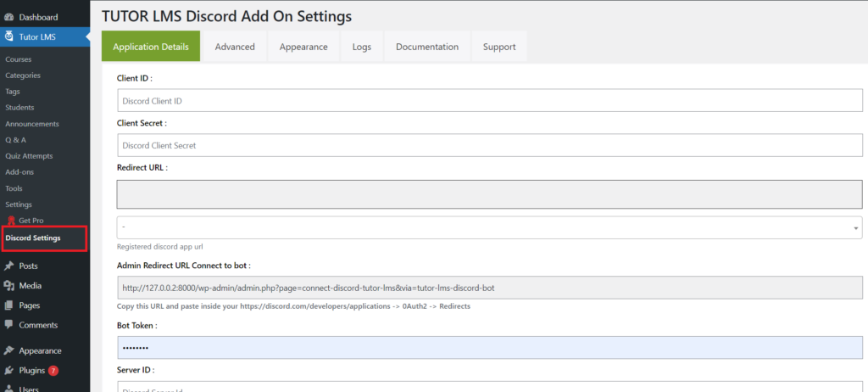Click the 'Client Secret :' label
The image size is (868, 392).
[142, 122]
